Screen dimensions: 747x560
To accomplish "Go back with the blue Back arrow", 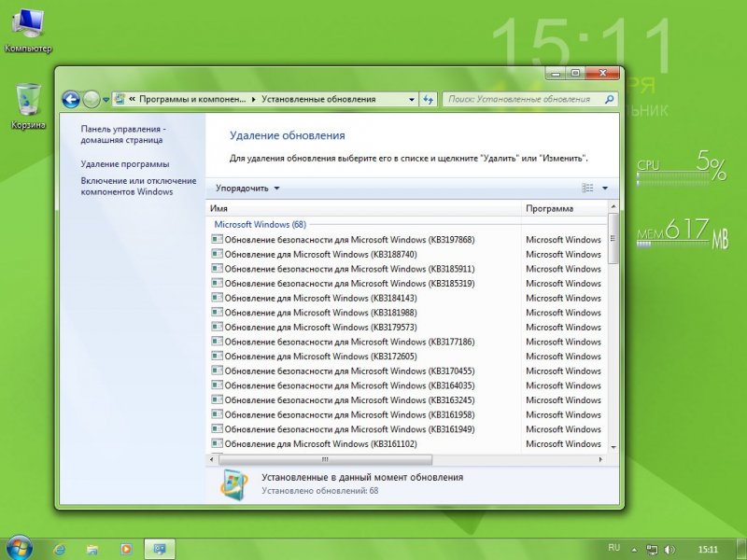I will click(71, 100).
